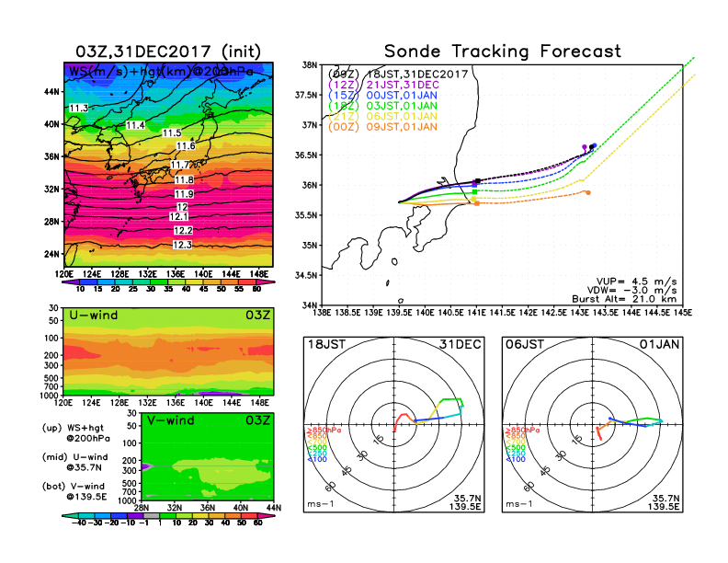Click the 11.3 height contour label
Viewport: 728px width, 563px height.
pos(78,108)
